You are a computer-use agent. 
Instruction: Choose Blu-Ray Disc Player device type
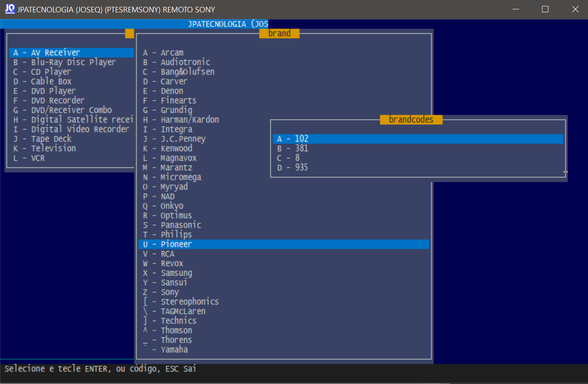(73, 62)
